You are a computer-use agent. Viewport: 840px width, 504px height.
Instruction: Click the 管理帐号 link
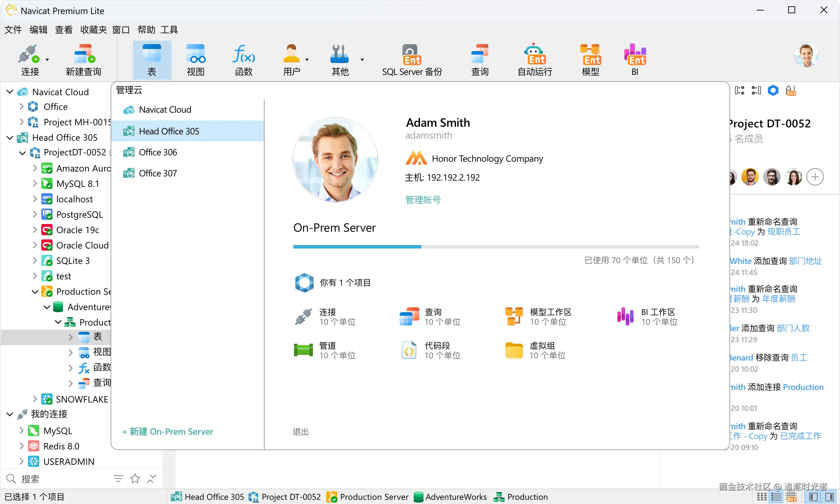click(x=423, y=200)
